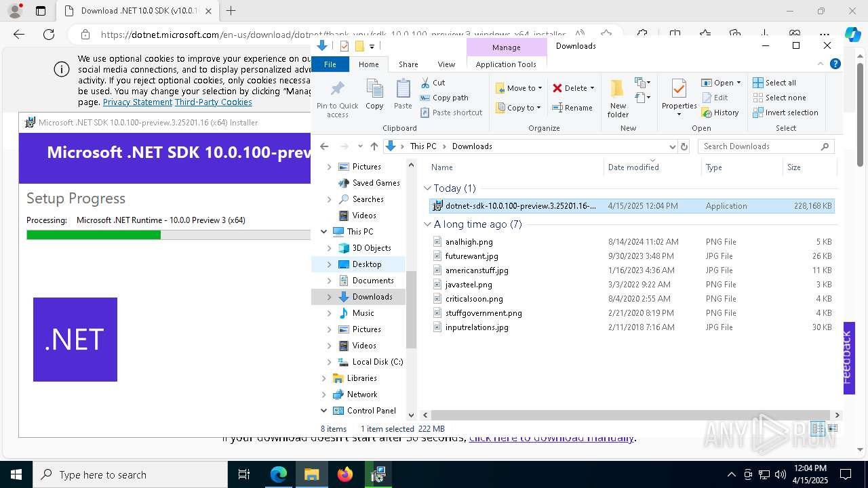Open the Delete dropdown arrow
Image resolution: width=868 pixels, height=488 pixels.
(592, 88)
